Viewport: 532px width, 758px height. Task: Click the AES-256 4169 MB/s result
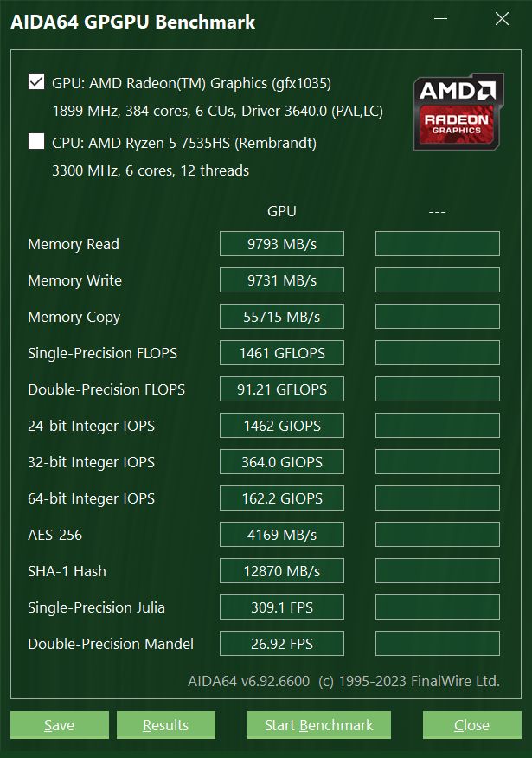(282, 535)
